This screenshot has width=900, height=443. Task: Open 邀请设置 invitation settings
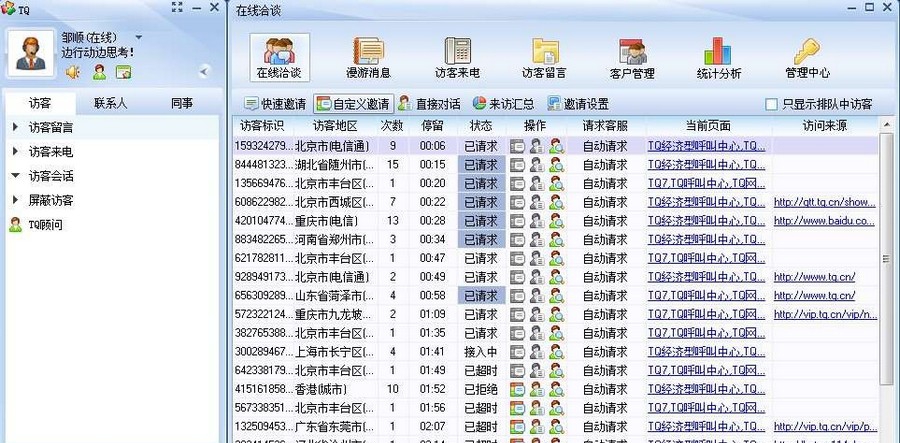point(578,104)
